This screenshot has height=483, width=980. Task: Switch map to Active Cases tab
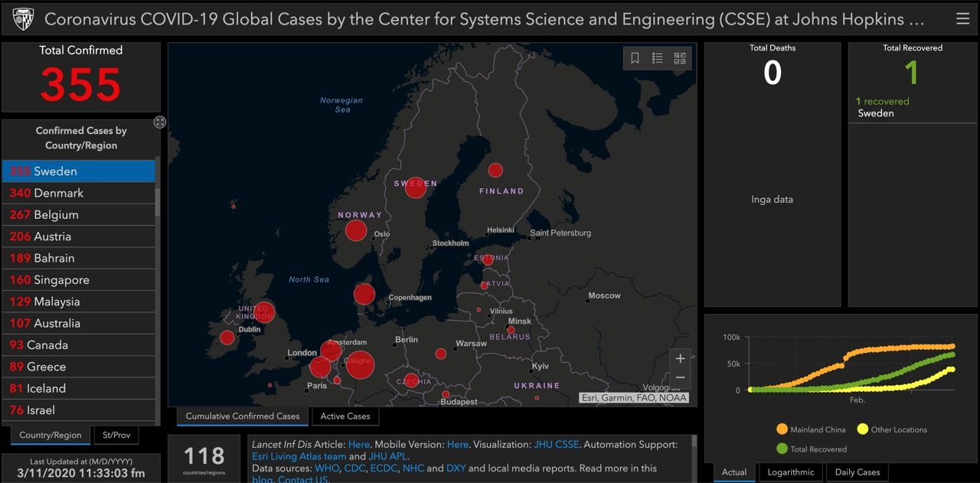(x=345, y=416)
